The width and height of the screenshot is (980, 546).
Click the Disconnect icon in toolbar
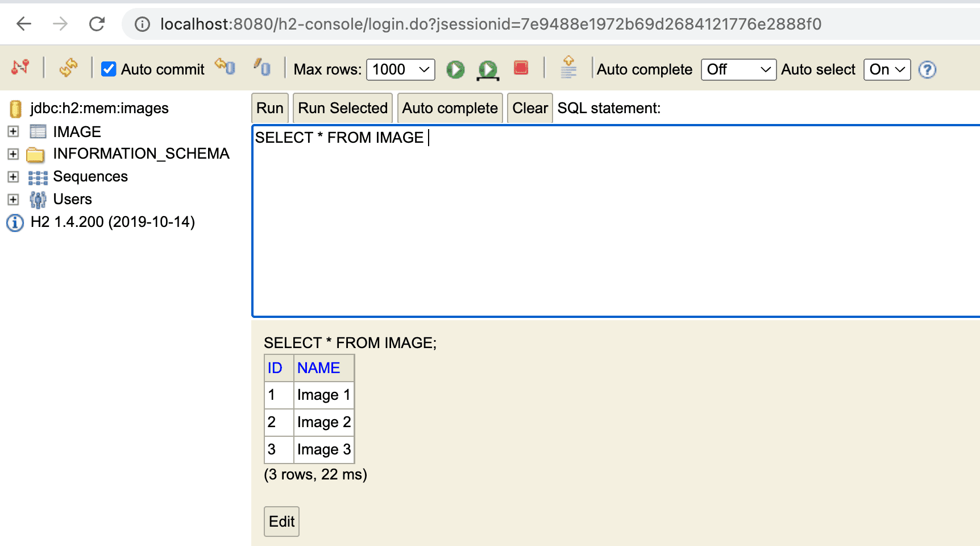(20, 68)
